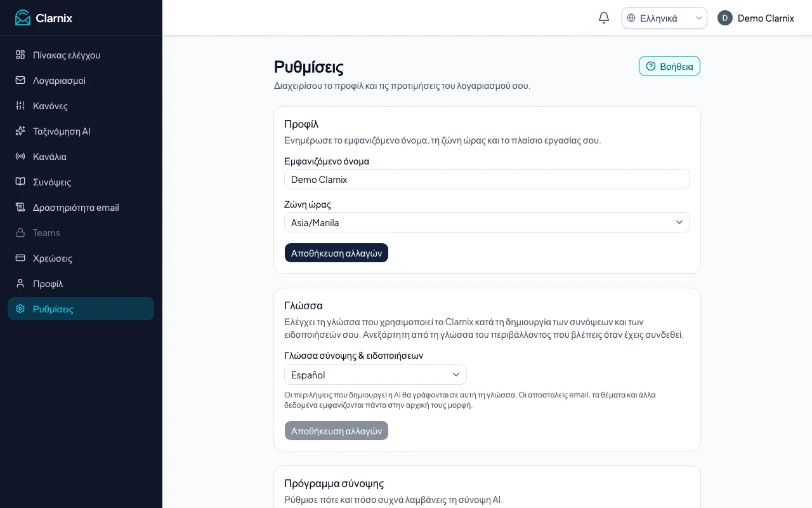Screen dimensions: 812x508
Task: Click the question mark icon in Βοήθεια
Action: click(650, 66)
